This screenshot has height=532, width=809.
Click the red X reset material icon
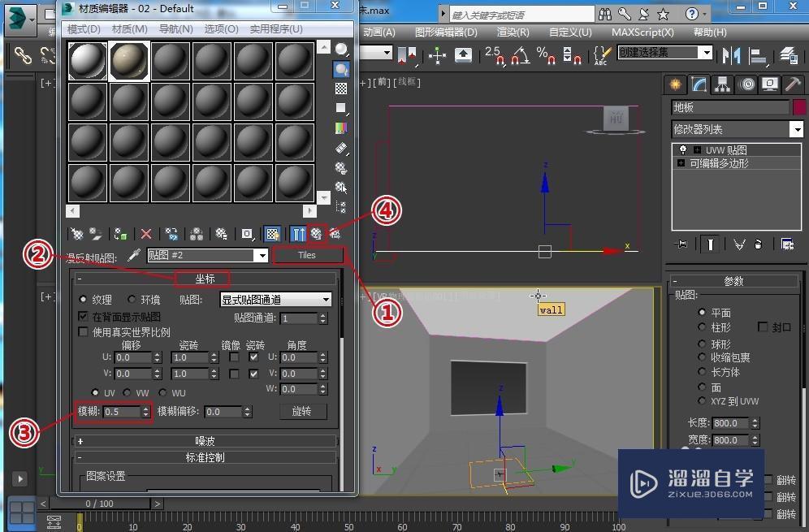(x=146, y=234)
